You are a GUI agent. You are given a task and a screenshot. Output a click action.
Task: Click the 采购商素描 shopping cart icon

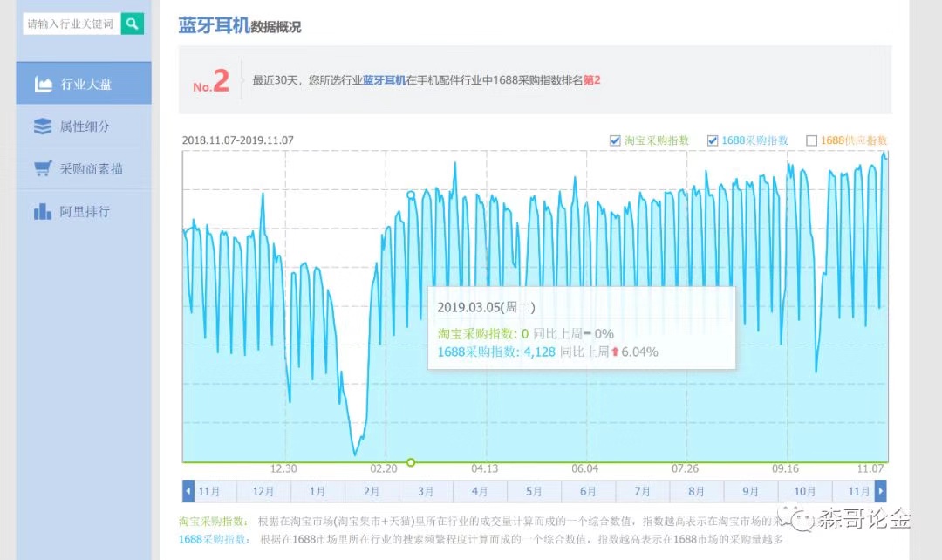click(43, 169)
